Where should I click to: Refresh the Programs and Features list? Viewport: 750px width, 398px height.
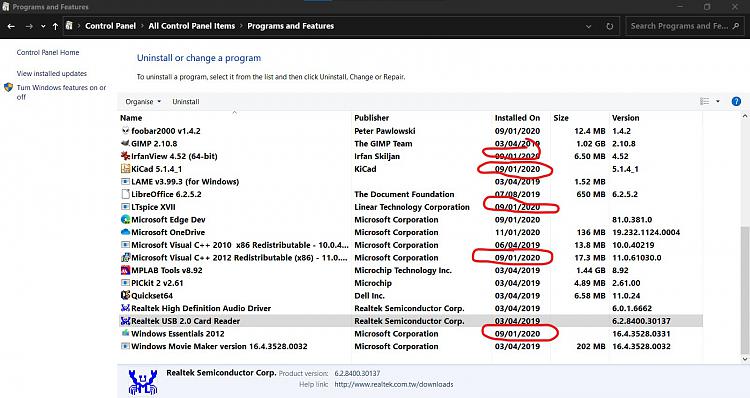pyautogui.click(x=609, y=26)
